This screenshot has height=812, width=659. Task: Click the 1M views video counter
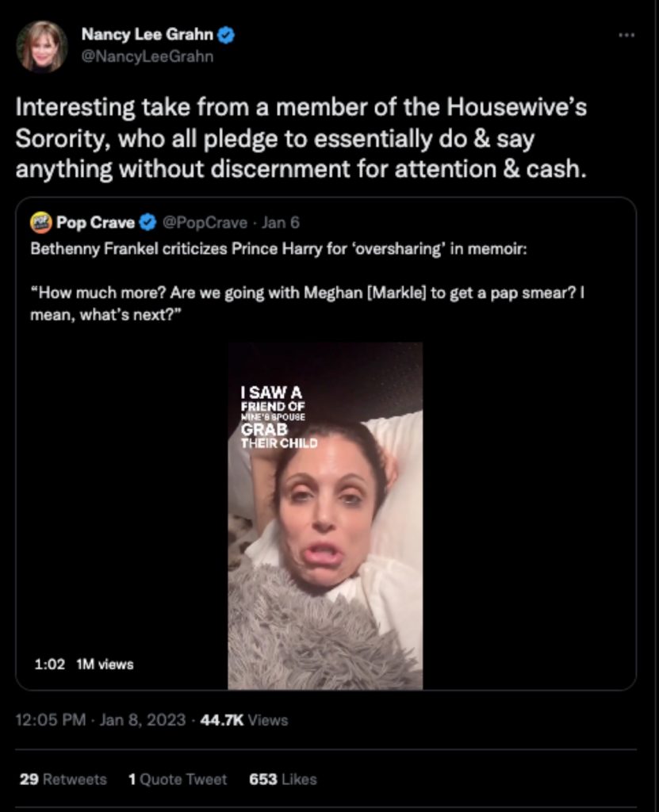105,665
